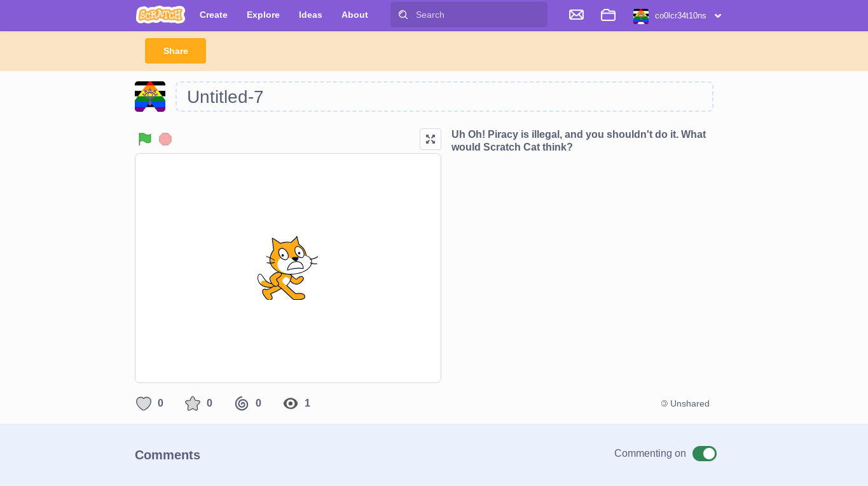Viewport: 868px width, 486px height.
Task: Favorite the project using the star icon
Action: point(193,403)
